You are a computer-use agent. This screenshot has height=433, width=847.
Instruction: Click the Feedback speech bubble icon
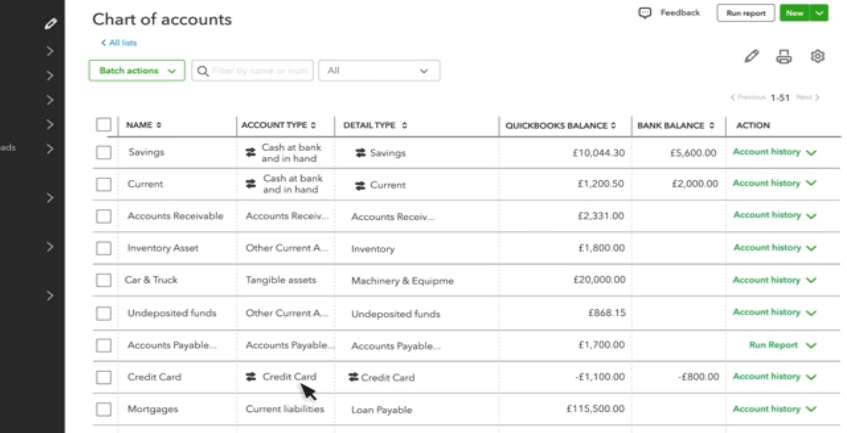[644, 13]
